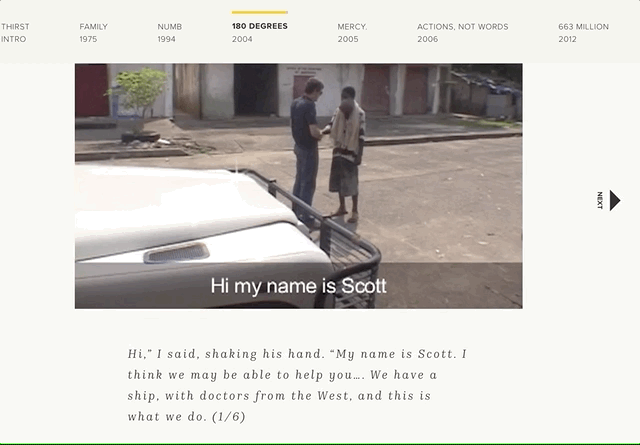Jump to the Mercy. chapter
Viewport: 640px width, 445px height.
pyautogui.click(x=352, y=33)
